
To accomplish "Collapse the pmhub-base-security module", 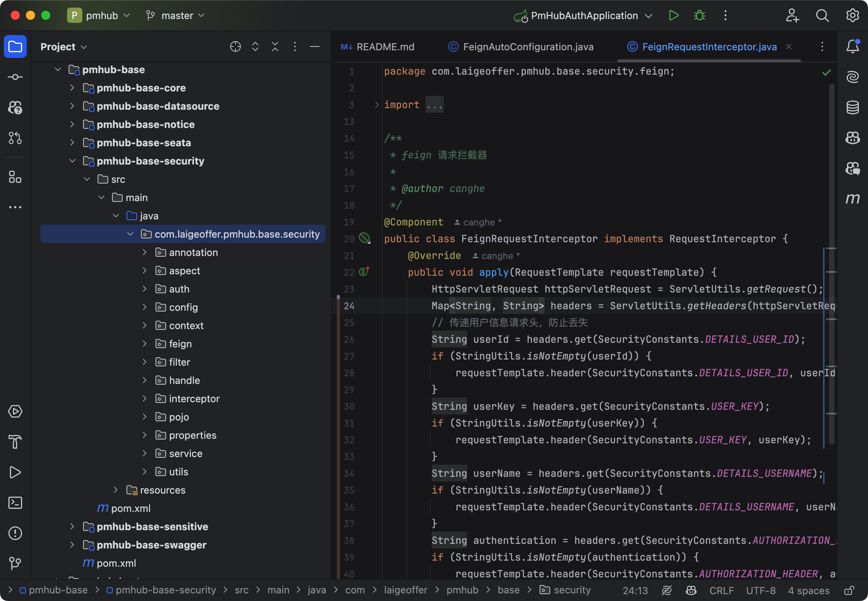I will 72,161.
